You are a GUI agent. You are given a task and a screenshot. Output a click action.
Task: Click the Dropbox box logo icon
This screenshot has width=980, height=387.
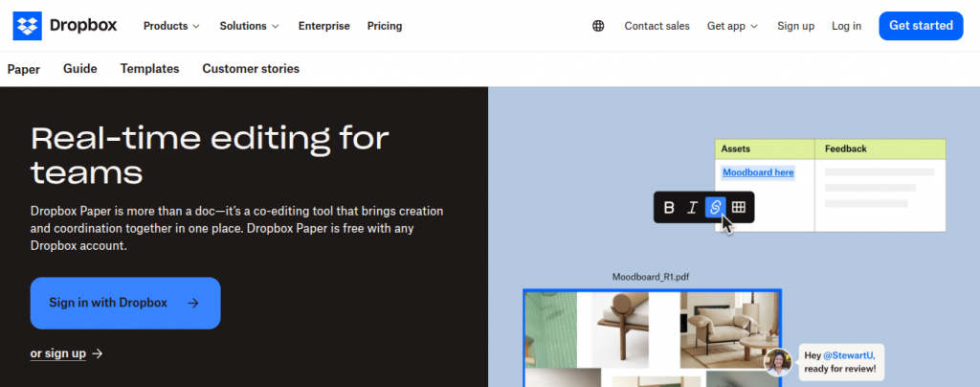coord(28,26)
